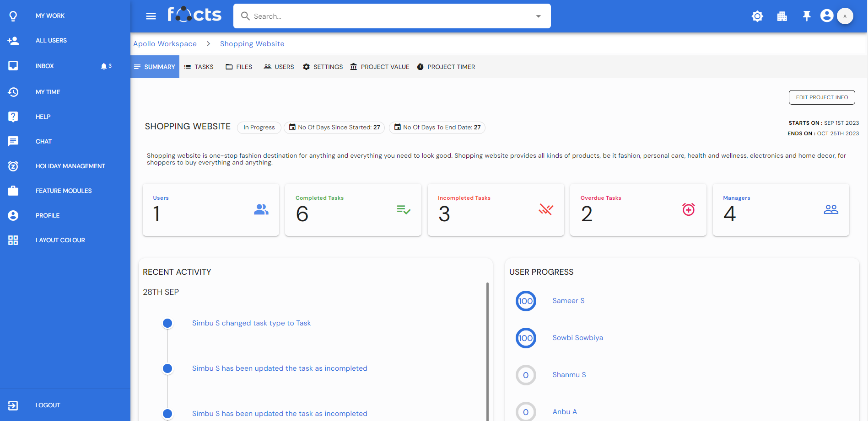Click Logout in the sidebar

pyautogui.click(x=48, y=405)
